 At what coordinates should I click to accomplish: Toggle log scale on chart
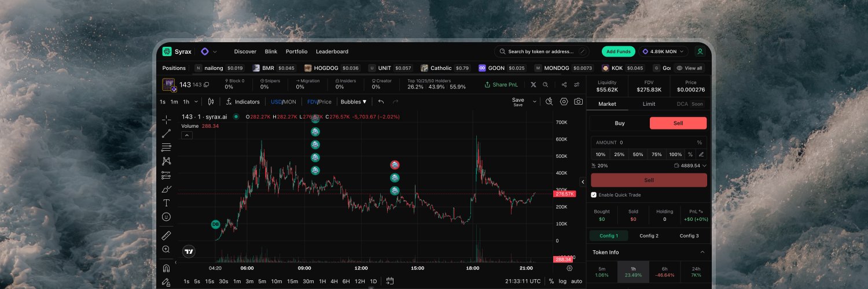(562, 281)
